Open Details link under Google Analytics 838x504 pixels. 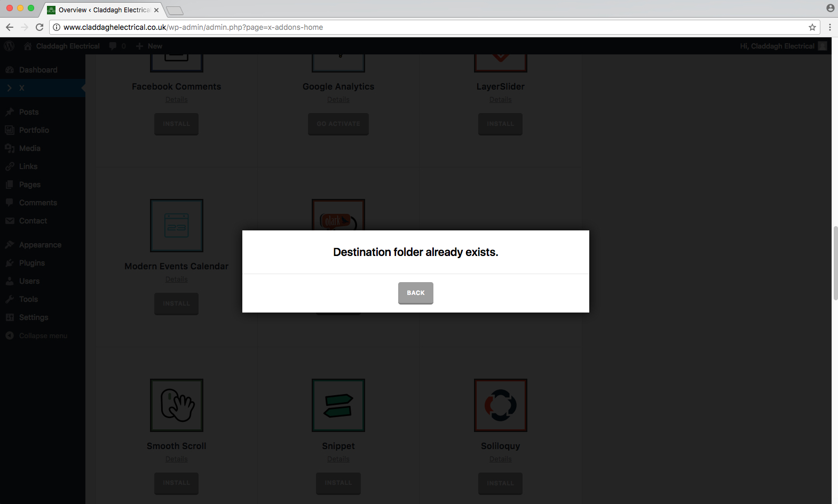tap(338, 100)
